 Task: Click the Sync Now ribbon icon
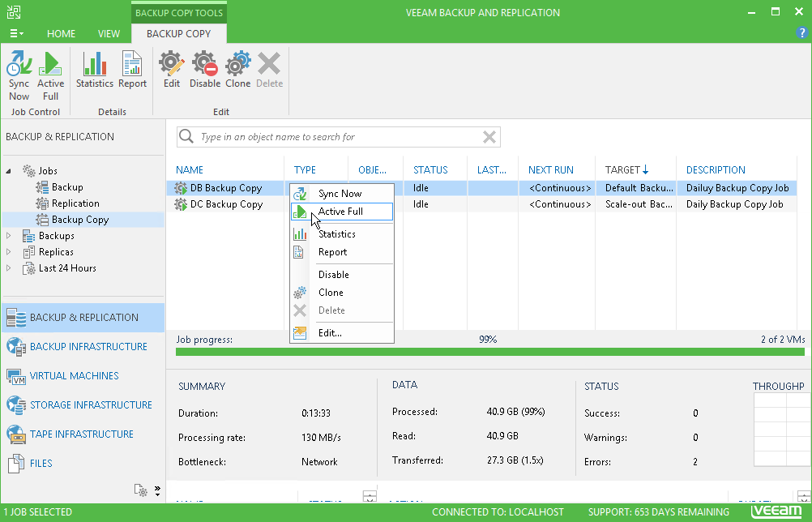pyautogui.click(x=19, y=64)
